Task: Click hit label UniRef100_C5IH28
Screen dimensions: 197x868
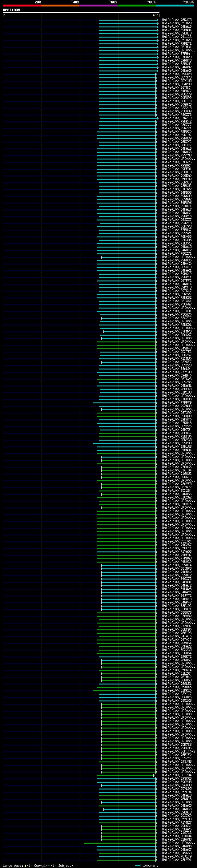Action: click(x=177, y=40)
